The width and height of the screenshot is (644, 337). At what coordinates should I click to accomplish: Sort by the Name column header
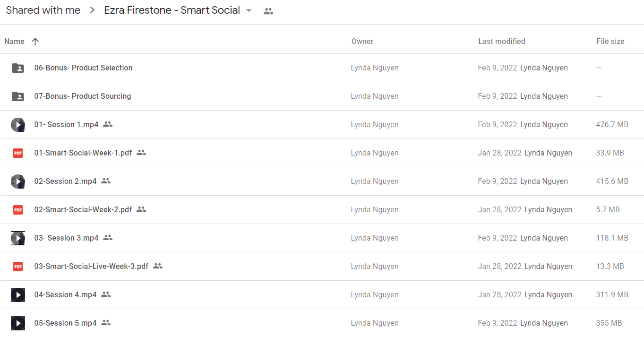pos(14,42)
